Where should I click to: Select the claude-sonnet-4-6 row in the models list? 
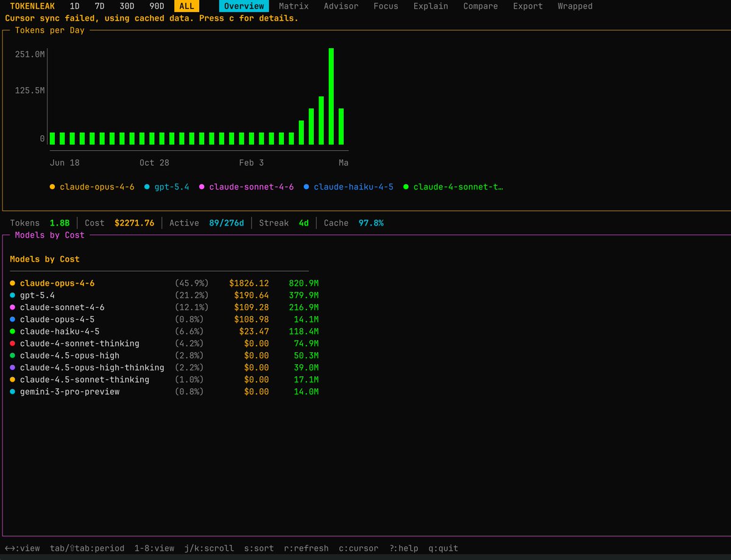click(x=164, y=307)
